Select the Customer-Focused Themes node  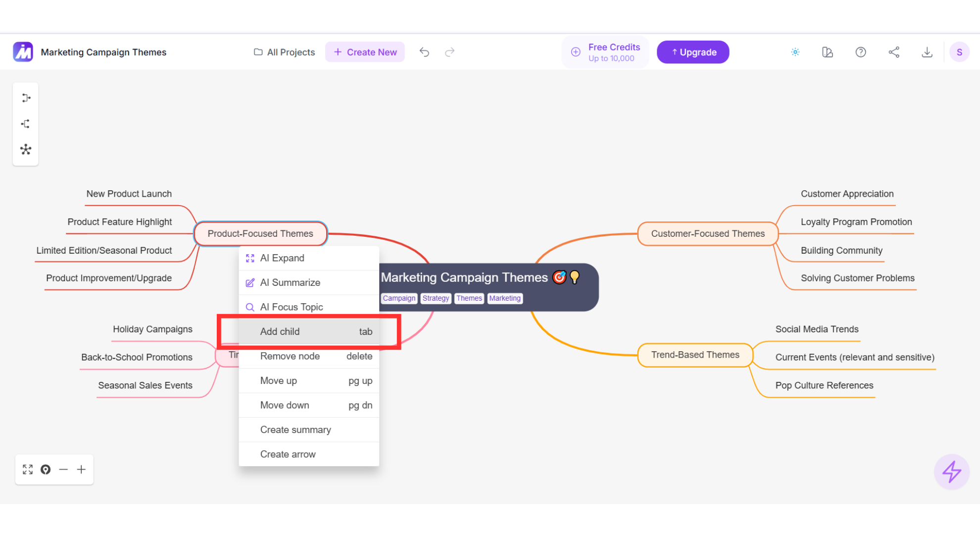[708, 233]
